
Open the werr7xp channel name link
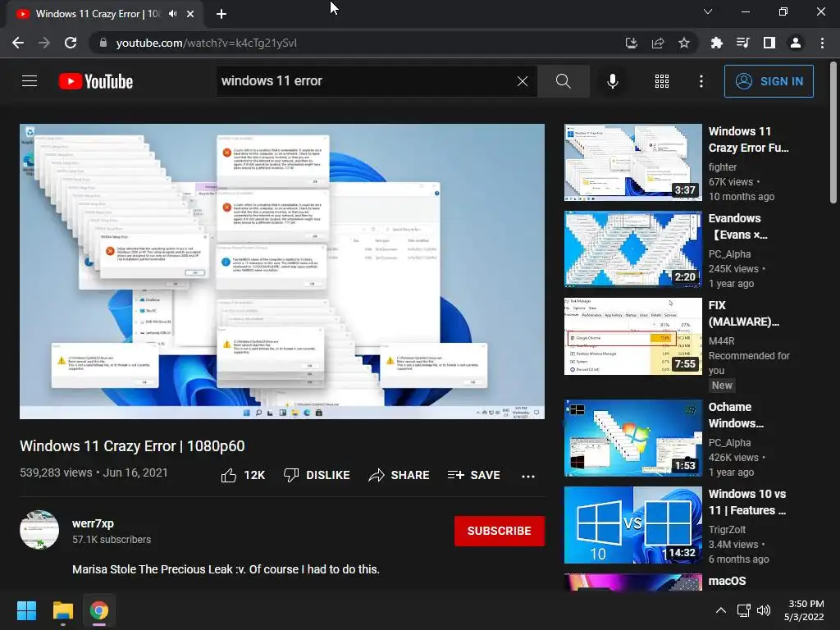94,523
